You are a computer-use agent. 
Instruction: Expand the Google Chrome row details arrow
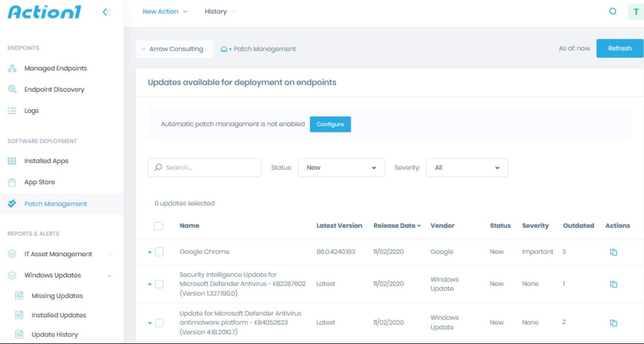[x=150, y=252]
